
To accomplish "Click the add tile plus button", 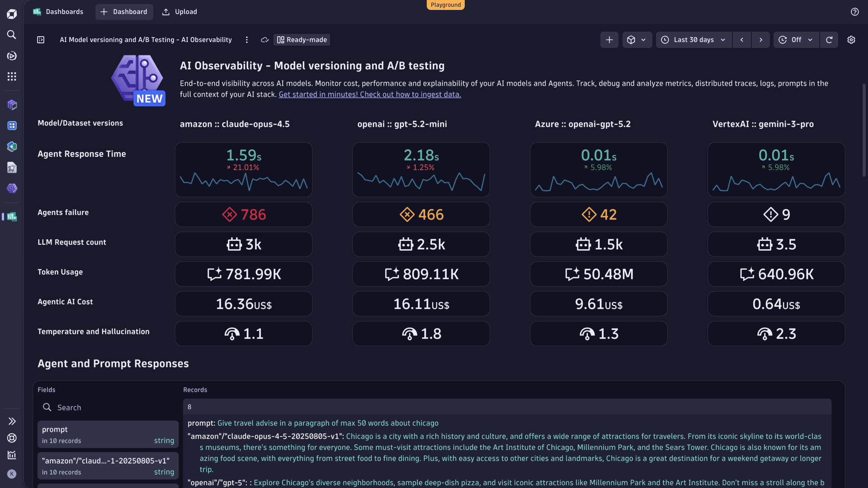I will click(609, 40).
